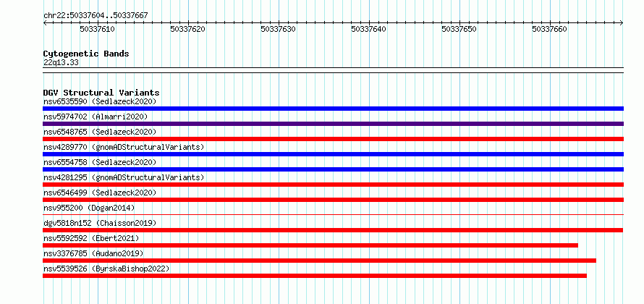Click ruler position 50337630

pyautogui.click(x=279, y=29)
